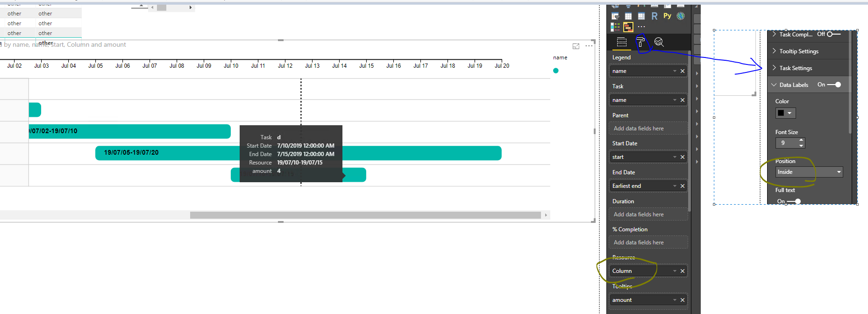868x314 pixels.
Task: Click the Start Date field well label
Action: click(x=625, y=143)
